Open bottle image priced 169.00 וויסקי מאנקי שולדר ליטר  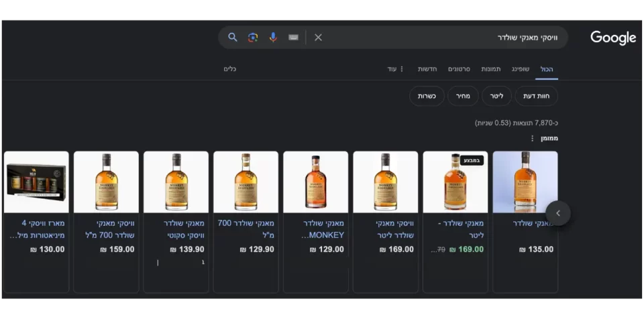click(386, 182)
